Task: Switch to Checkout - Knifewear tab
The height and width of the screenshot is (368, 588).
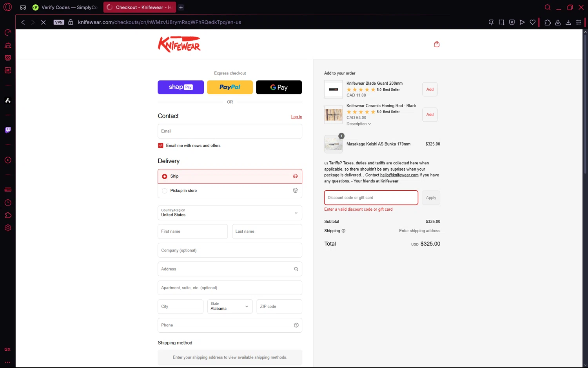Action: tap(140, 7)
